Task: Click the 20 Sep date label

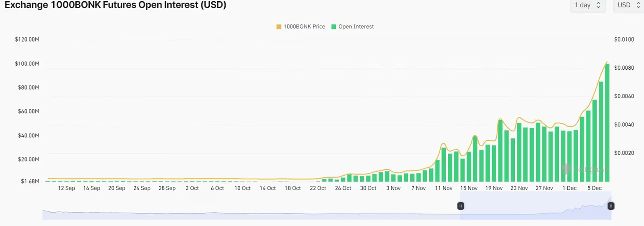Action: pyautogui.click(x=117, y=188)
